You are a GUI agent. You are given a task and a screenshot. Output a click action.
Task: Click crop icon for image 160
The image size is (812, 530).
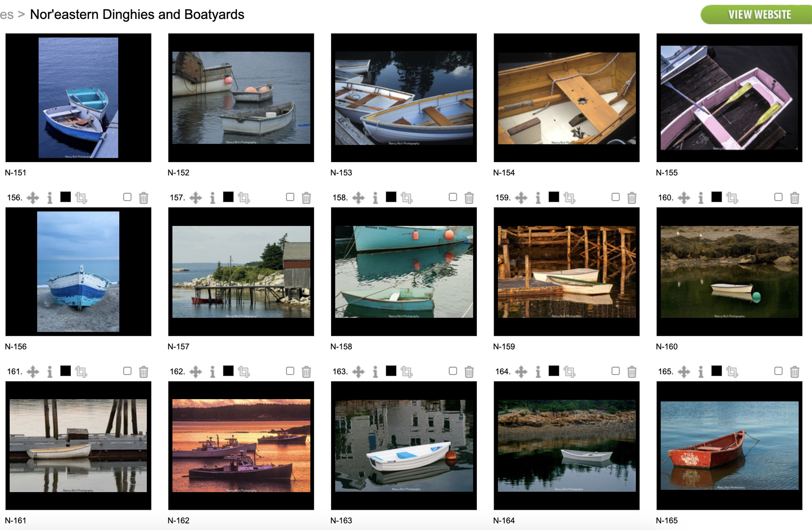tap(732, 197)
